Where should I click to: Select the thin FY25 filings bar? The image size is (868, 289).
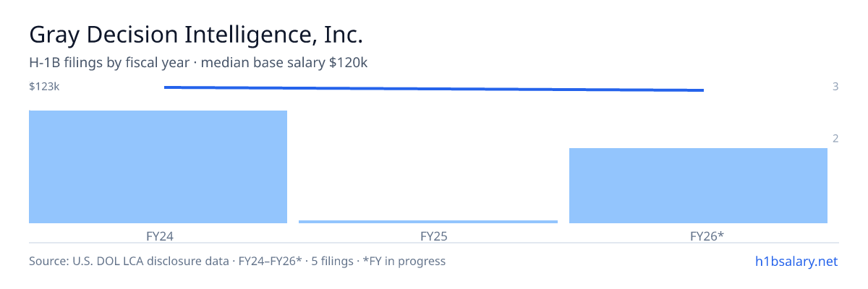(428, 222)
